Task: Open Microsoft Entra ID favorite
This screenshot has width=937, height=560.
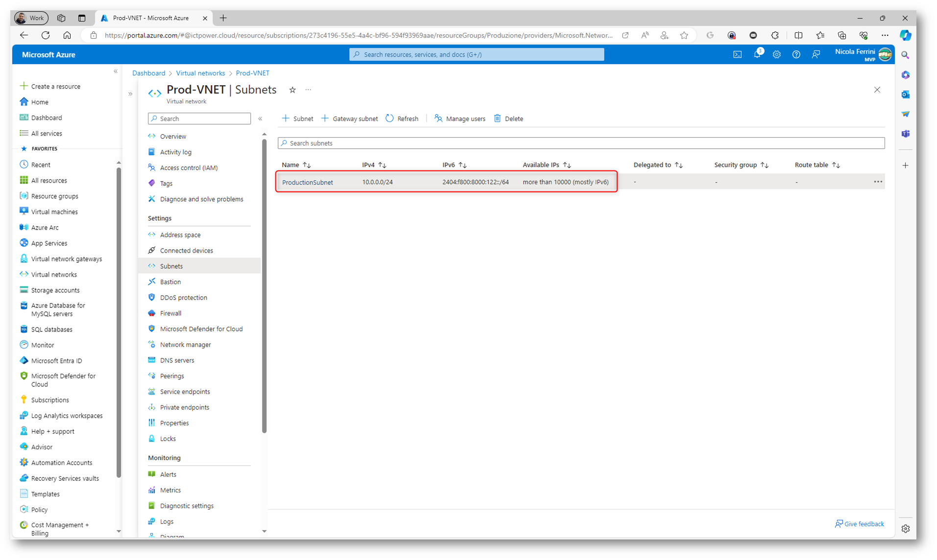Action: coord(56,360)
